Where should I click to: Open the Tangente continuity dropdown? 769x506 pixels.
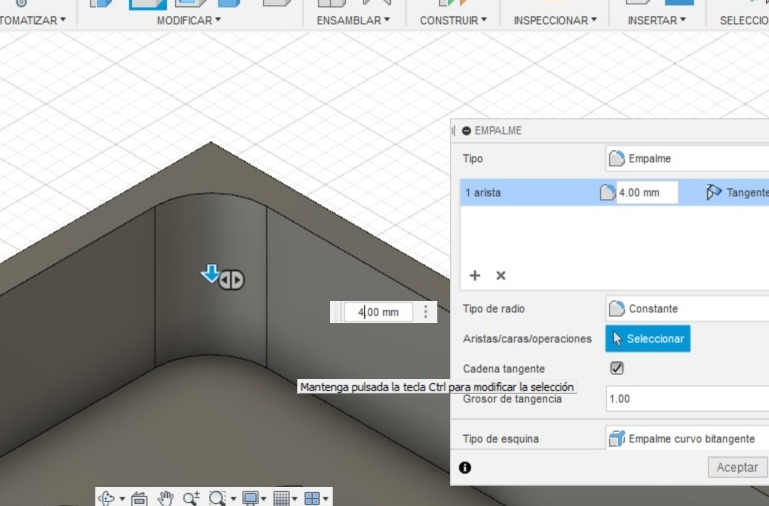pos(738,192)
